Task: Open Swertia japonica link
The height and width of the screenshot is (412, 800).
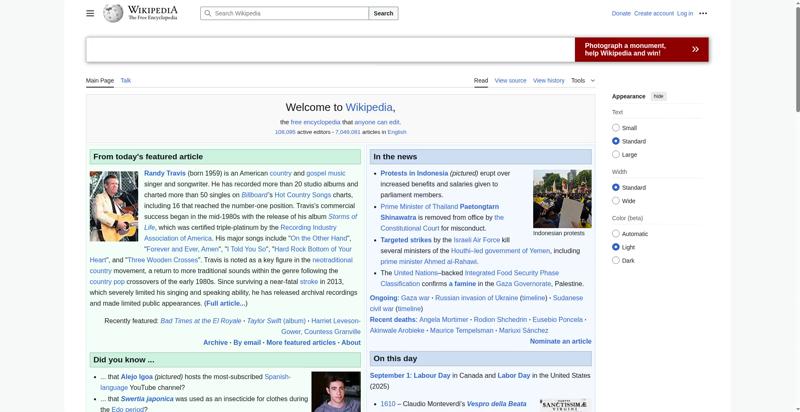Action: coord(147,399)
